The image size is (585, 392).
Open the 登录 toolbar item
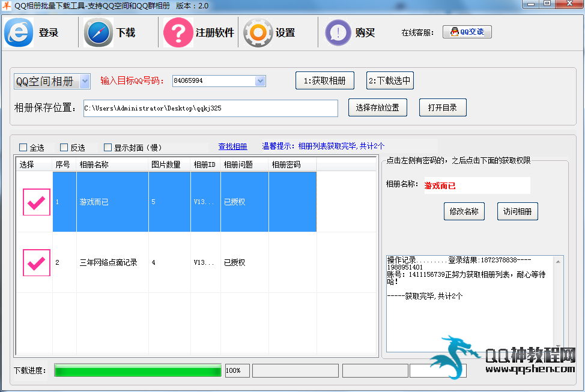click(x=49, y=33)
